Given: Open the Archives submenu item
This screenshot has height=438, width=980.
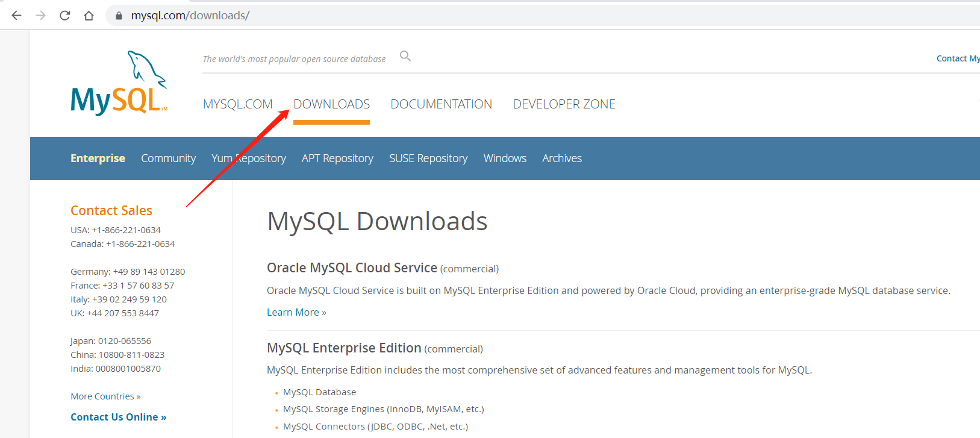Looking at the screenshot, I should click(x=561, y=158).
